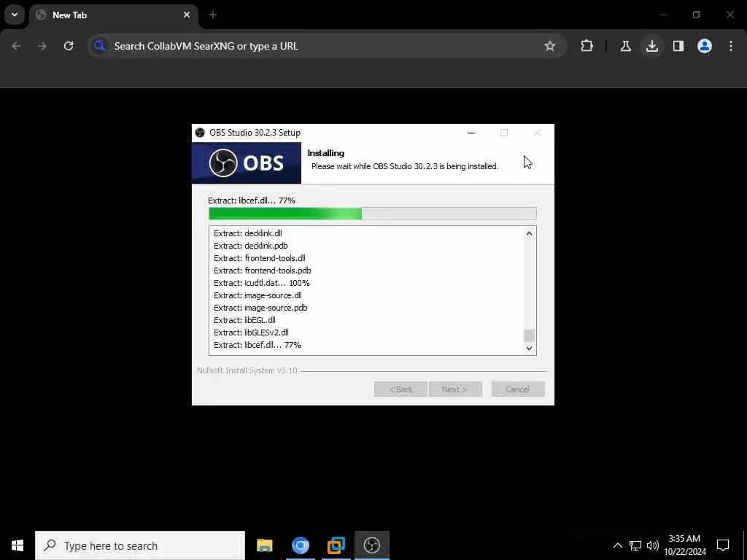
Task: Click the Next button in the installer
Action: (455, 389)
